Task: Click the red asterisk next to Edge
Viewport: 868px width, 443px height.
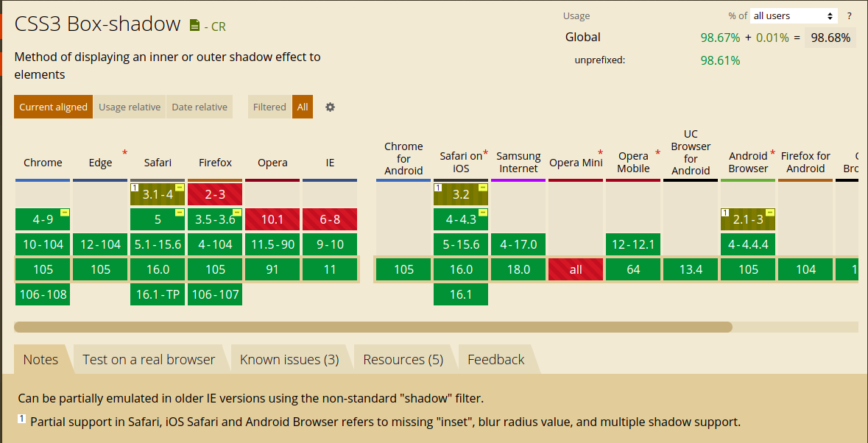Action: (125, 152)
